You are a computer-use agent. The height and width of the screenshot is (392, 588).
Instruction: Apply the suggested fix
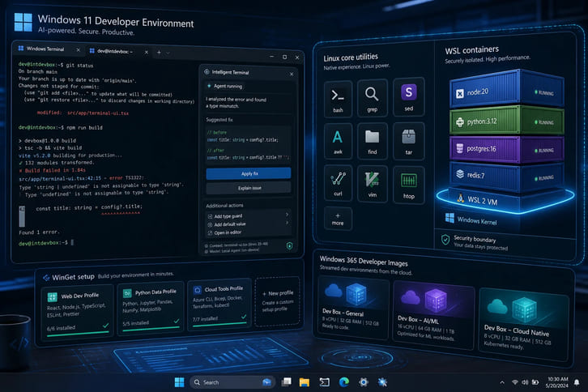pos(249,173)
